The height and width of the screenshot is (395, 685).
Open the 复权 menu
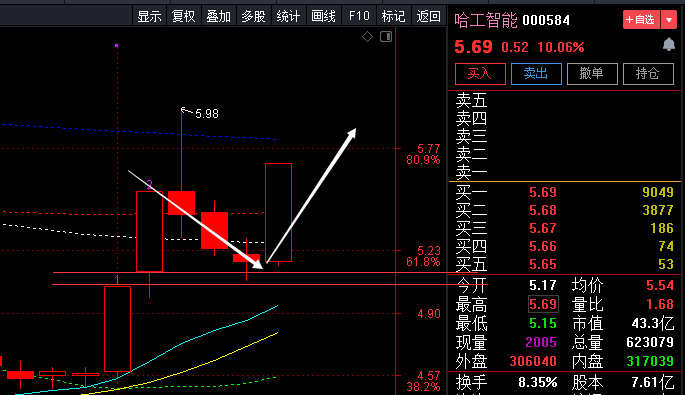tap(183, 16)
